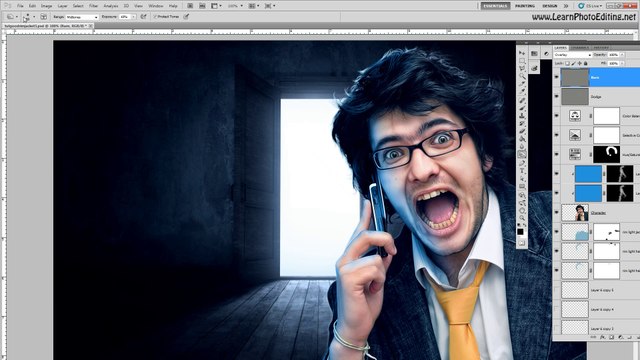Toggle the Protect Tones checkbox
640x360 pixels.
(x=155, y=17)
